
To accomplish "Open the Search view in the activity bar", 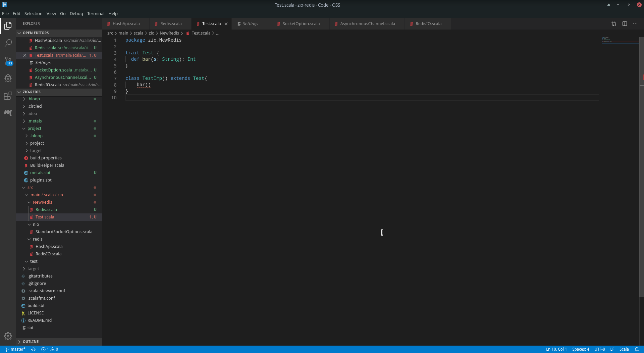I will (8, 43).
